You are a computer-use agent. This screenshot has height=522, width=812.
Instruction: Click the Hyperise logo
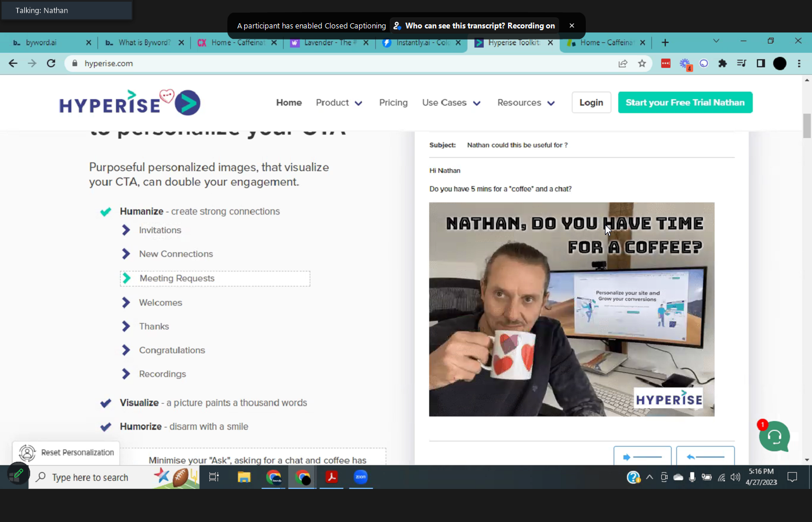(130, 103)
